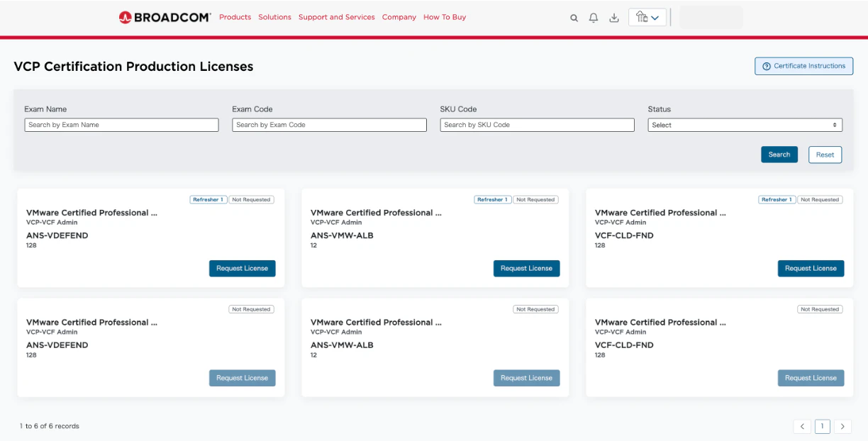Screen dimensions: 868x441
Task: Open the How To Buy menu
Action: (x=445, y=17)
